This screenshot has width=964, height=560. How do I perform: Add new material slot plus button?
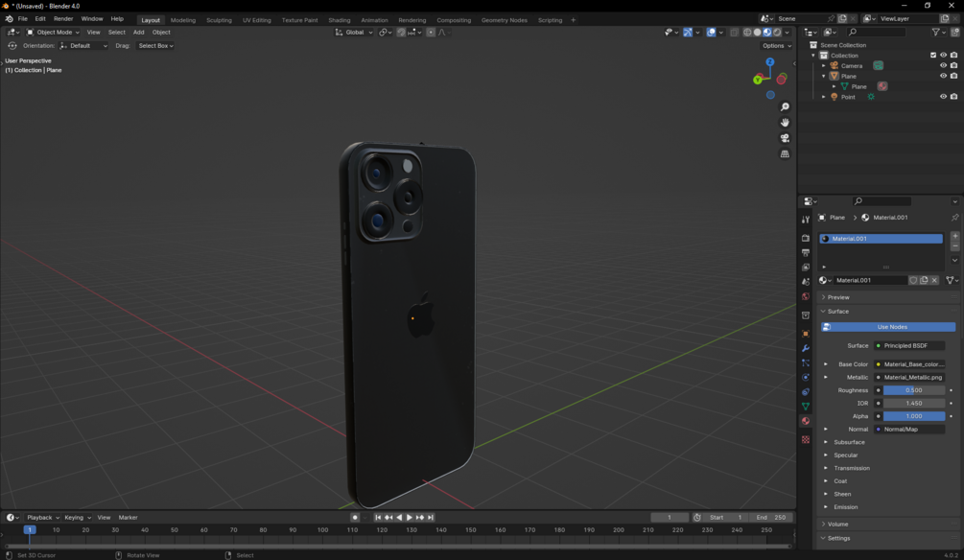coord(954,236)
